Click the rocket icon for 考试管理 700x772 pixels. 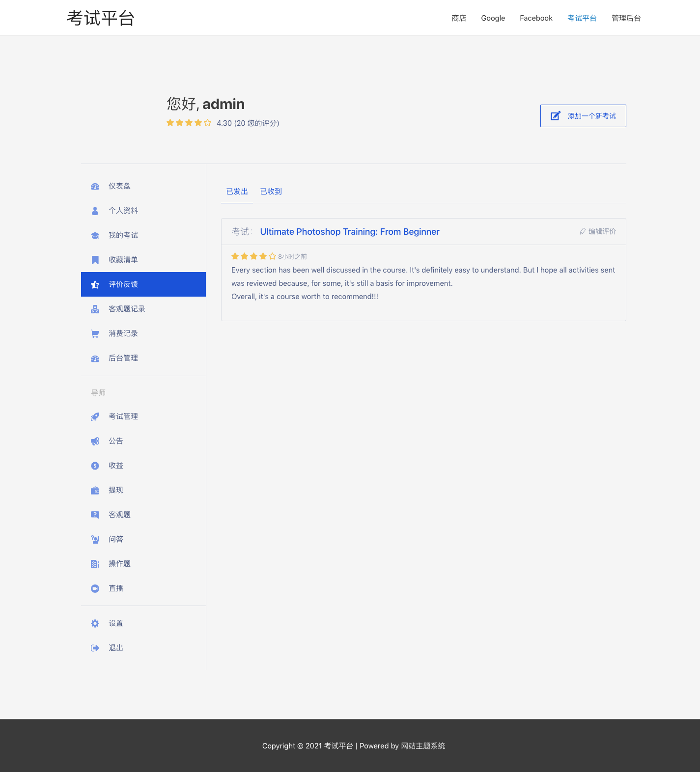[95, 416]
